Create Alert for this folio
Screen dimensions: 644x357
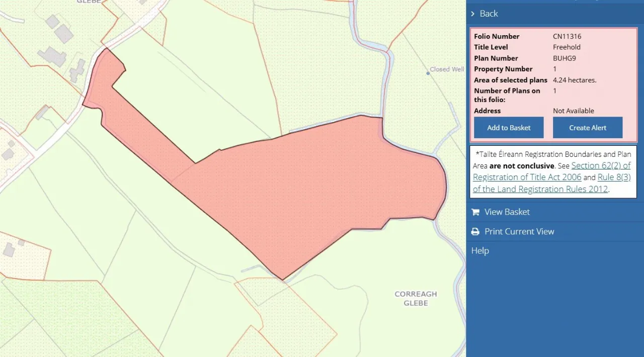588,128
